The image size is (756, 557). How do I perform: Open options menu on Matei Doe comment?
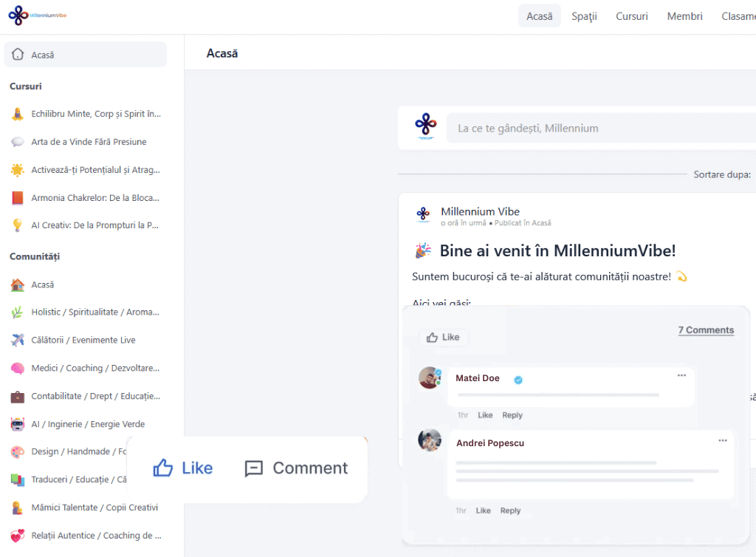[x=681, y=375]
